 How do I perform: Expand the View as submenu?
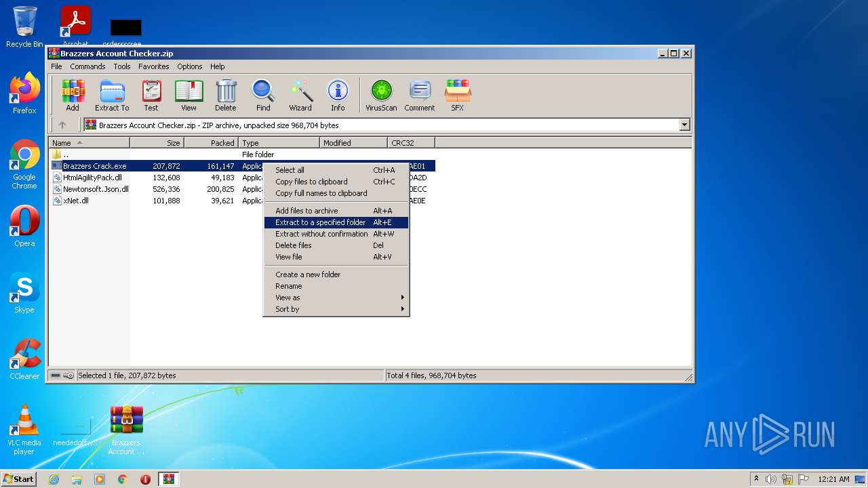(336, 298)
